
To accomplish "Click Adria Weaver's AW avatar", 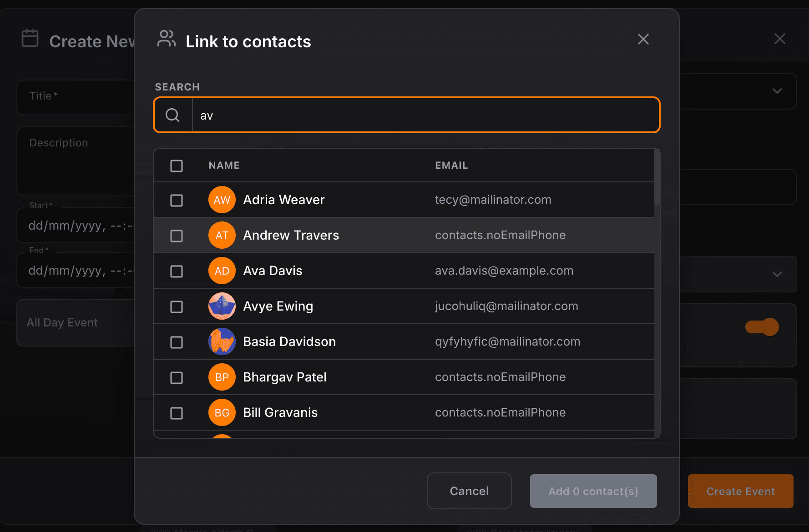I will (x=222, y=200).
